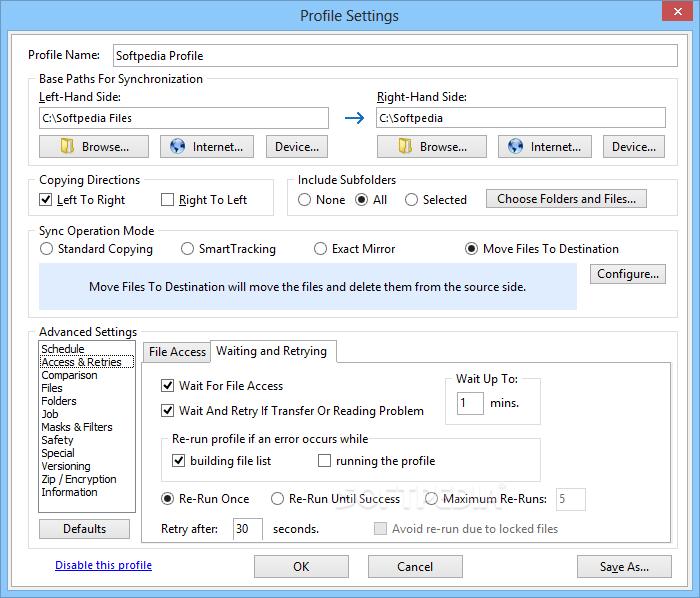Viewport: 700px width, 598px height.
Task: Close the Profile Settings dialog
Action: 677,11
